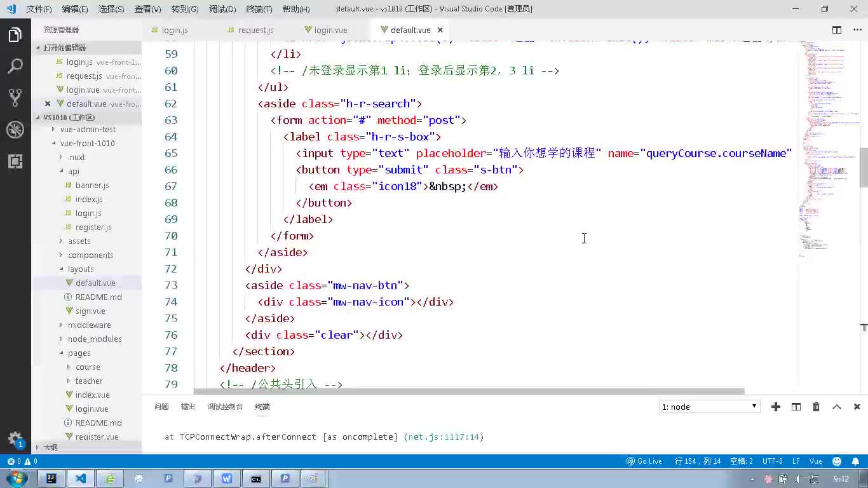Close default.vue in open editors list
868x488 pixels.
click(x=48, y=104)
